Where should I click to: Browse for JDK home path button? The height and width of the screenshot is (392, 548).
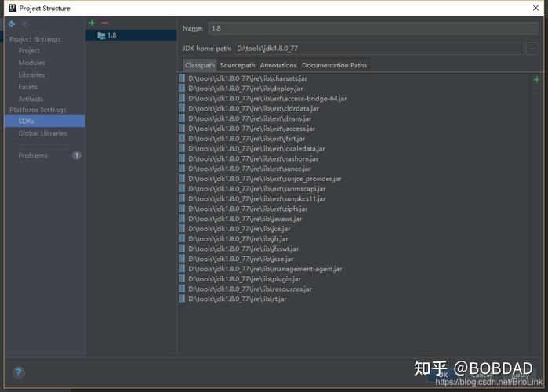pos(532,49)
